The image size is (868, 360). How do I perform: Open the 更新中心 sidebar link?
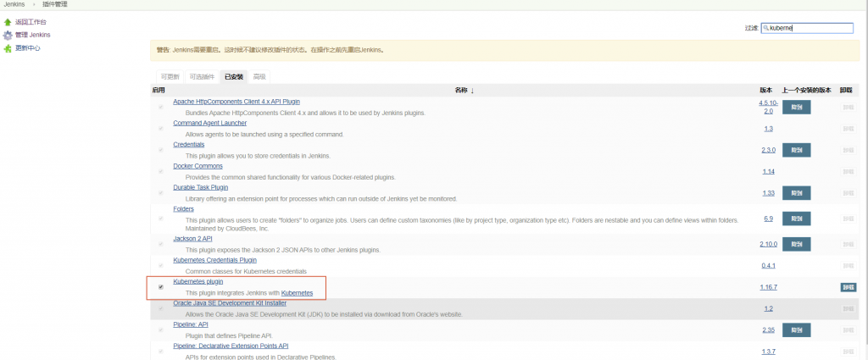pyautogui.click(x=28, y=48)
